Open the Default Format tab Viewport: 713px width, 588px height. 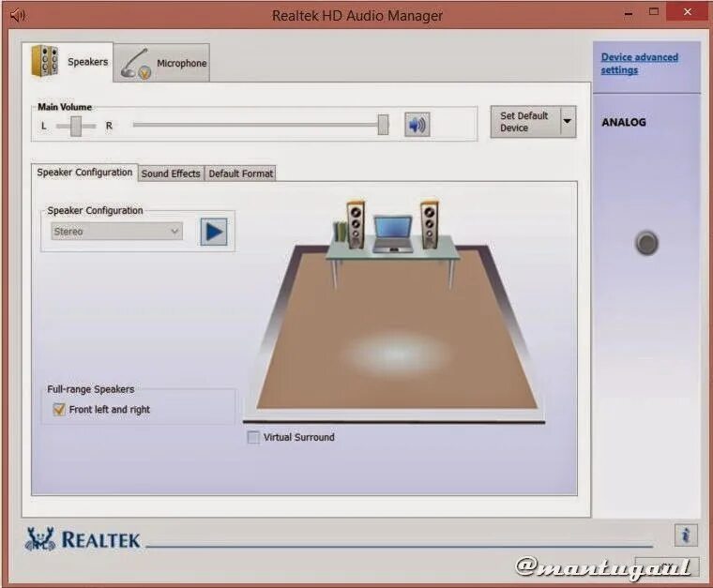point(240,173)
